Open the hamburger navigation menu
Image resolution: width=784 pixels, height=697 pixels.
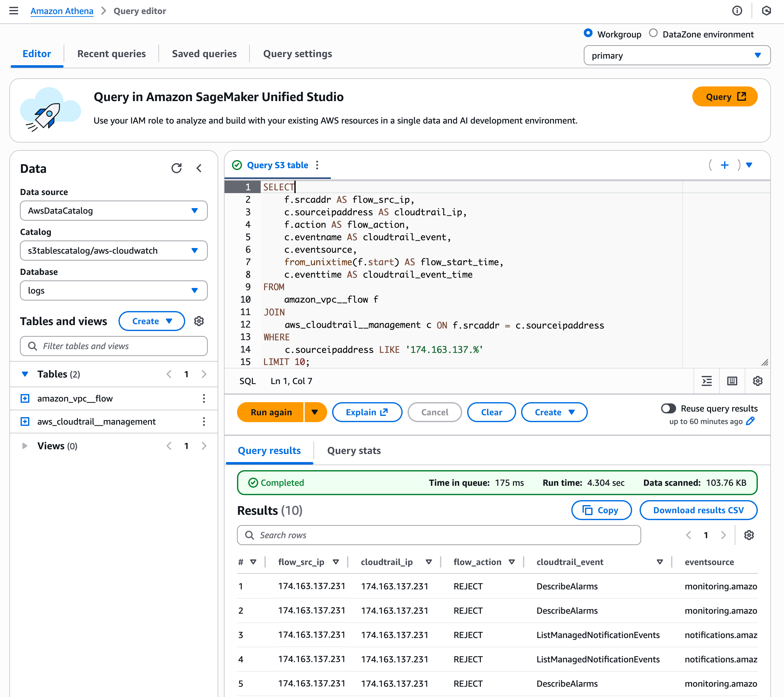[14, 11]
